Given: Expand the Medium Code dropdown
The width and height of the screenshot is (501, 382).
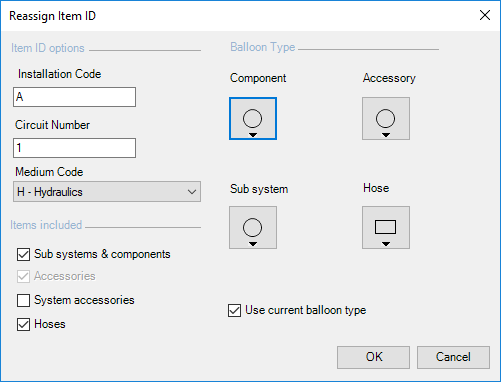Looking at the screenshot, I should pos(192,192).
